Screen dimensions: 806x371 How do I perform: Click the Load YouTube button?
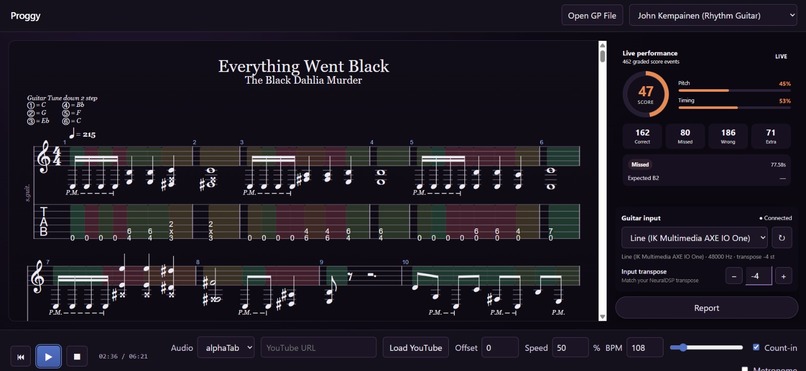tap(415, 347)
